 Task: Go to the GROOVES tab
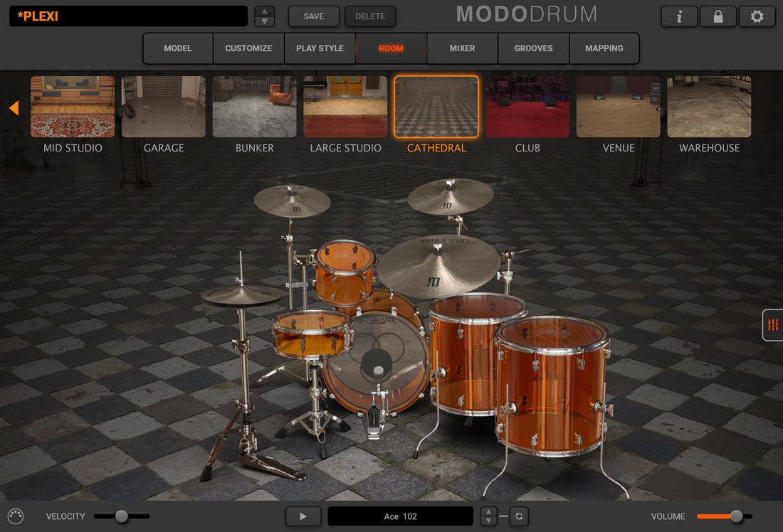(533, 48)
